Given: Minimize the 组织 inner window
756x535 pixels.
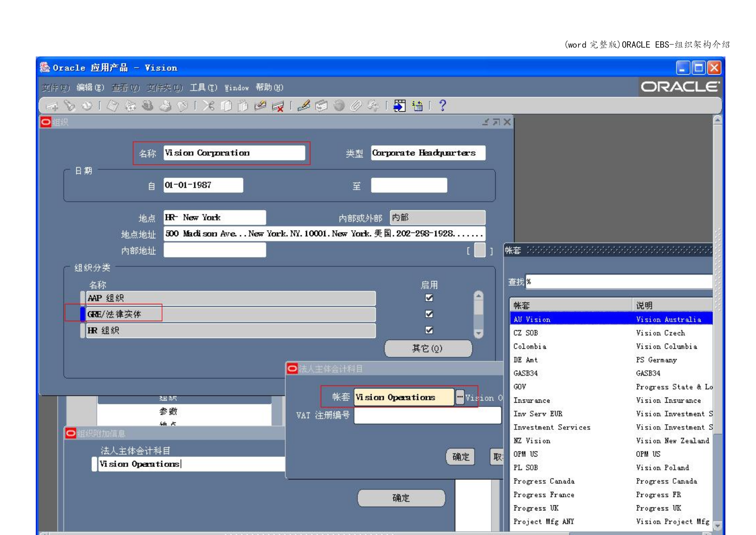Looking at the screenshot, I should pos(486,122).
